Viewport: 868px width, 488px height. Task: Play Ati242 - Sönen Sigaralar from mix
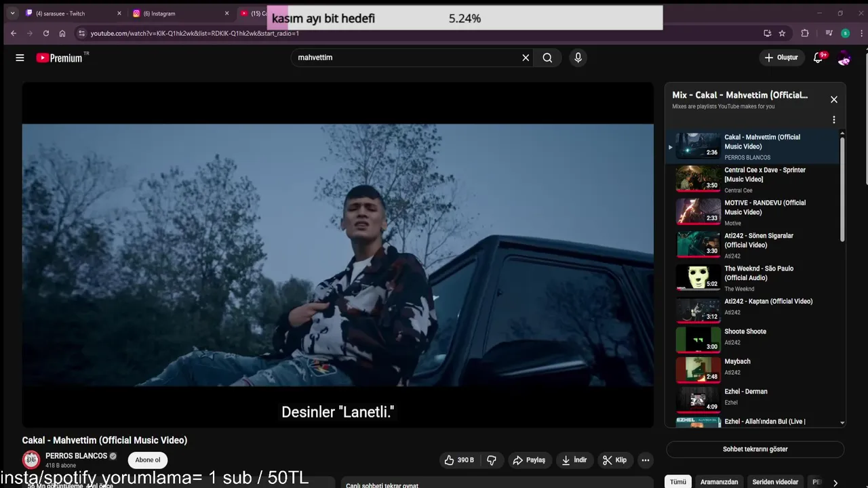tap(754, 245)
